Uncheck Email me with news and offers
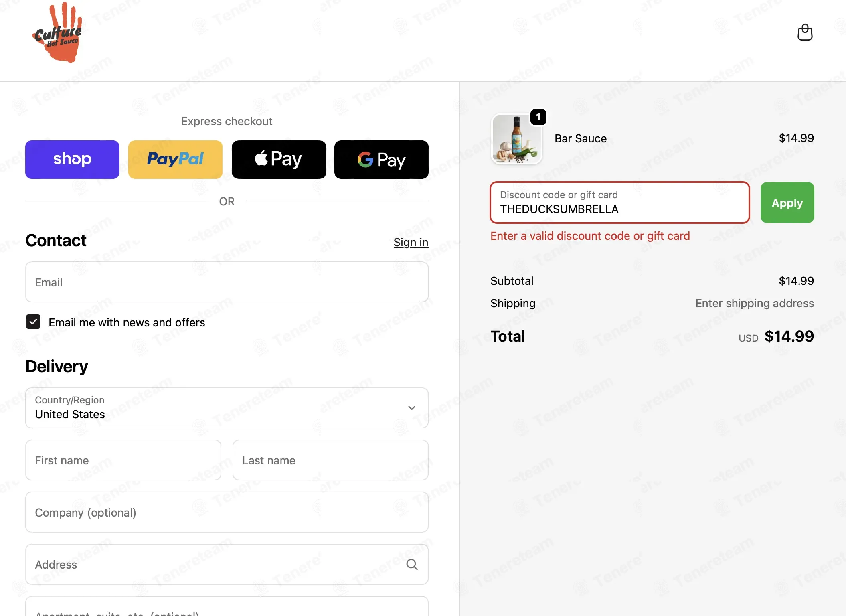The height and width of the screenshot is (616, 846). click(33, 322)
